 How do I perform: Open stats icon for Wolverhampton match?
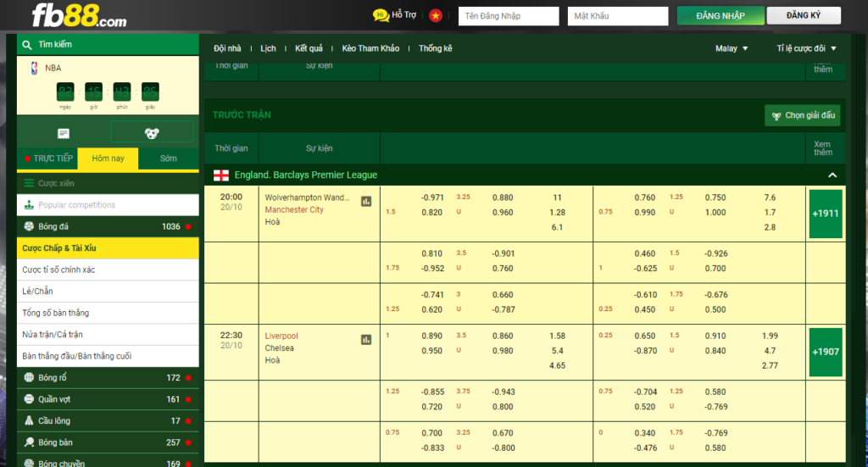click(x=366, y=202)
